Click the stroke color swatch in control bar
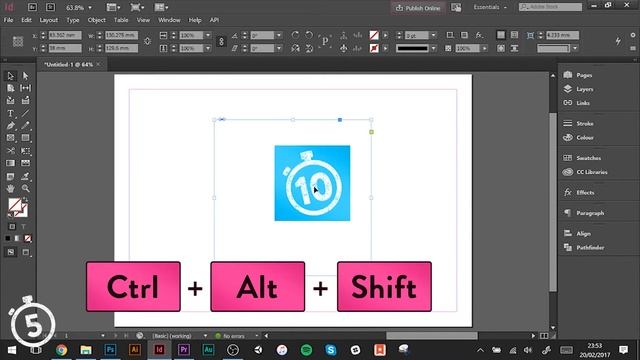The image size is (640, 360). 374,49
